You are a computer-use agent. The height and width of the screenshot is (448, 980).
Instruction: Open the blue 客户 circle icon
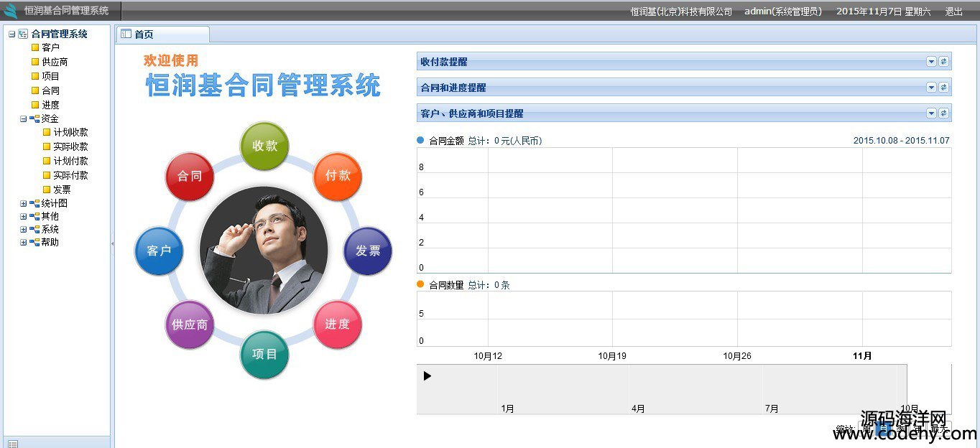pos(159,251)
